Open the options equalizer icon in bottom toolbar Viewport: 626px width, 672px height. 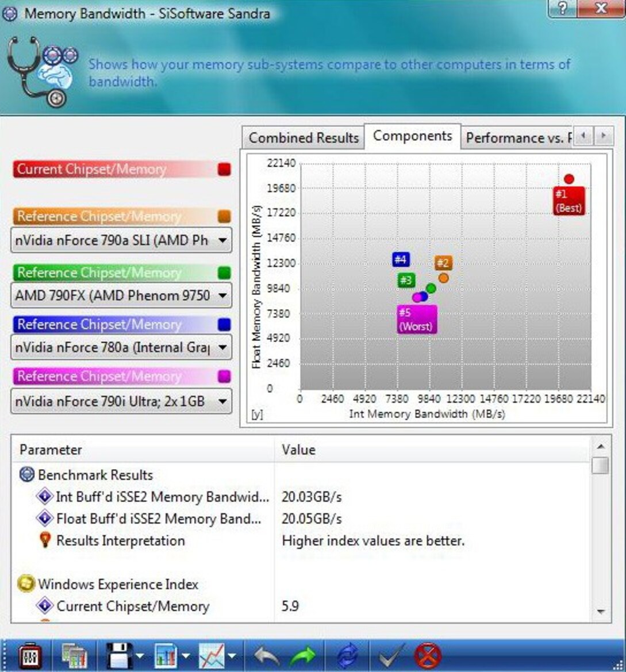tap(30, 656)
